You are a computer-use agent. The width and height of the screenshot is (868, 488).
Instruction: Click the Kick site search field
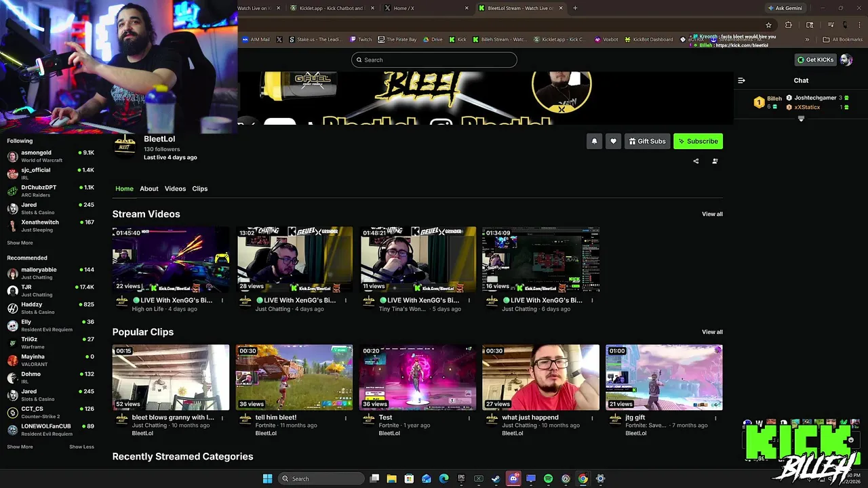pos(434,60)
